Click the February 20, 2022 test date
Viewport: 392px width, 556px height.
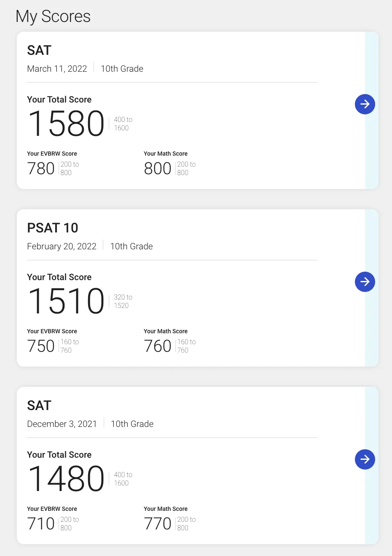62,246
